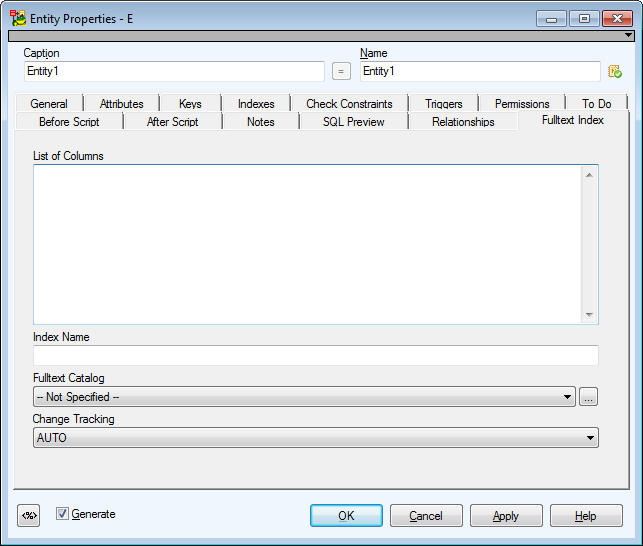This screenshot has height=546, width=643.
Task: Switch to the After Script tab
Action: click(173, 122)
